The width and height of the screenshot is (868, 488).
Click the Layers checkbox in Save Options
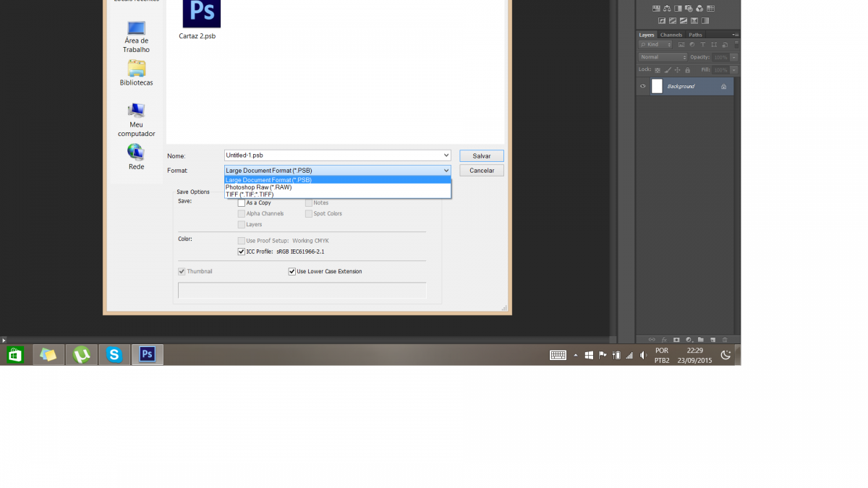[x=242, y=225]
